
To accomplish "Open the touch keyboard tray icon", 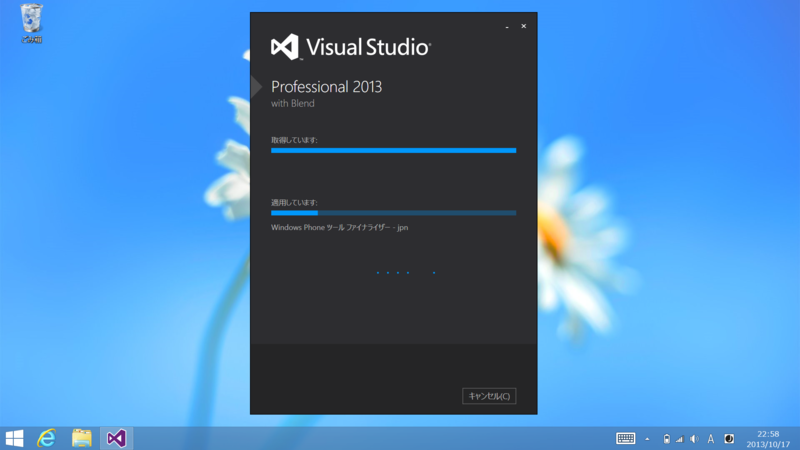I will [x=626, y=438].
